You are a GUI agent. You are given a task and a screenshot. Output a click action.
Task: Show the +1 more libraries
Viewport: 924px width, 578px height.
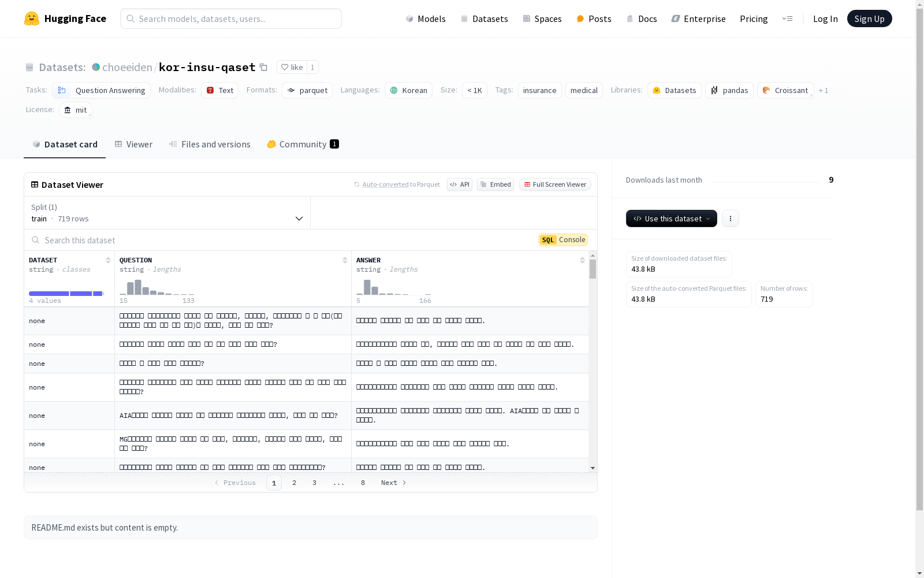pos(824,90)
